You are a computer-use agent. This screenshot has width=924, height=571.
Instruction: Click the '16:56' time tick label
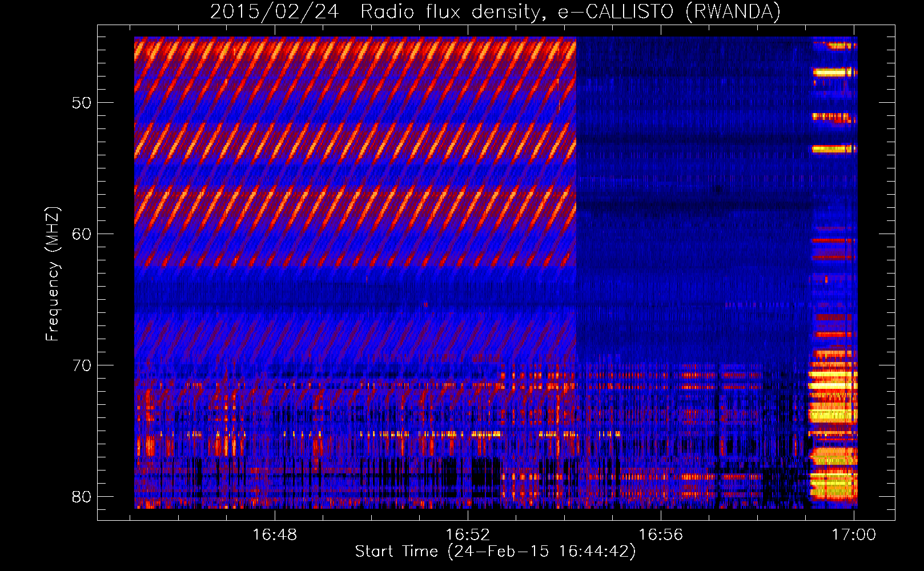(661, 534)
